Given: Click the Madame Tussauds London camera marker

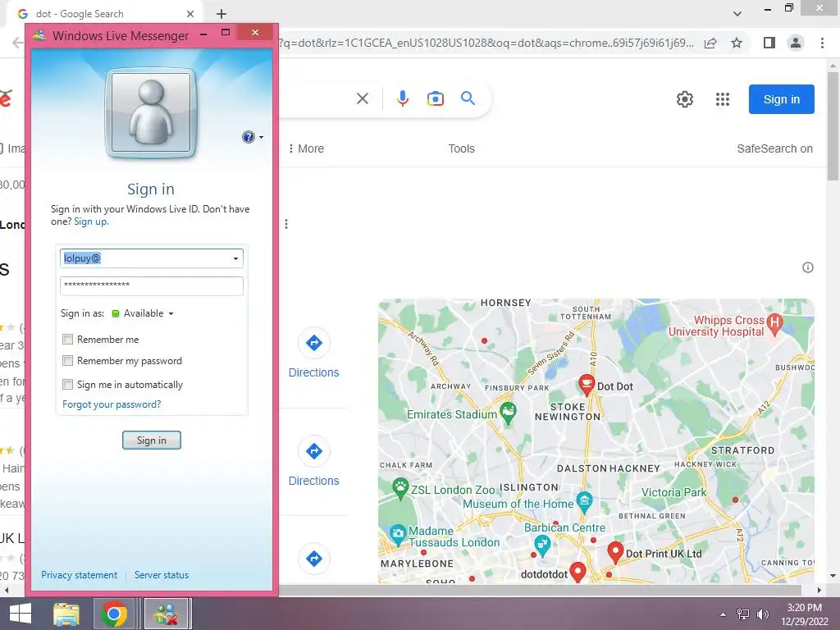Looking at the screenshot, I should 398,534.
